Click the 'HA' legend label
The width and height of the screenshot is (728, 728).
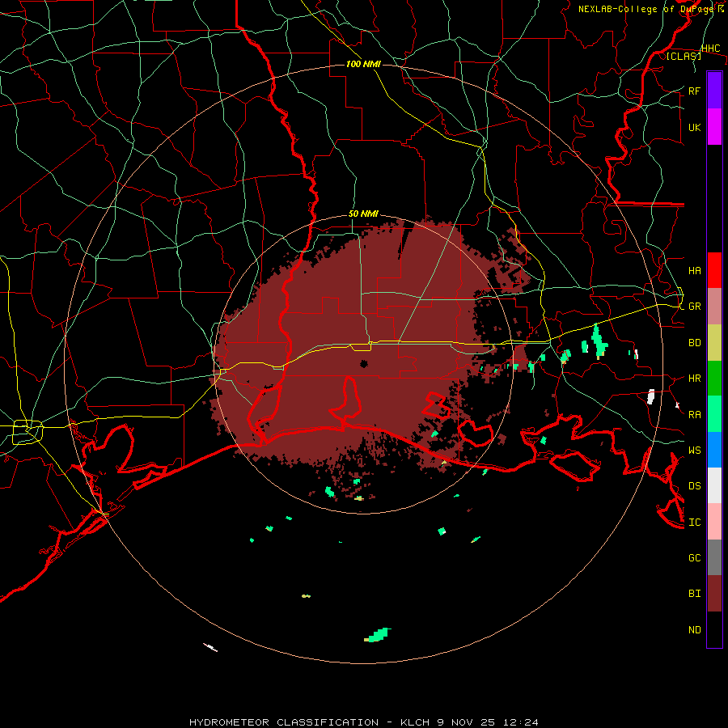point(694,270)
